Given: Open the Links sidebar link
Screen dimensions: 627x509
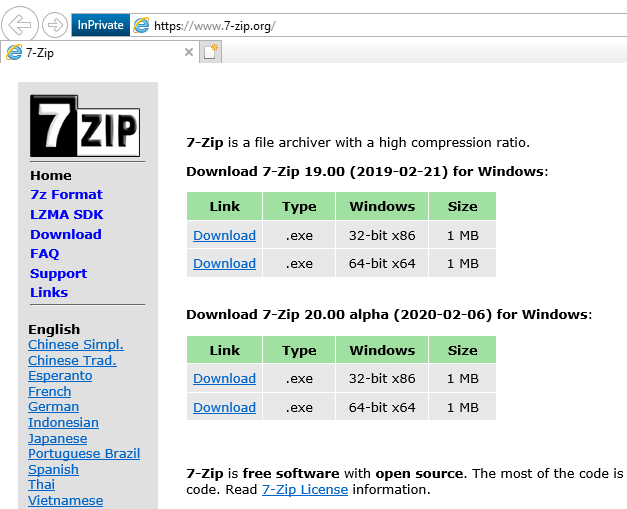Looking at the screenshot, I should click(x=49, y=292).
